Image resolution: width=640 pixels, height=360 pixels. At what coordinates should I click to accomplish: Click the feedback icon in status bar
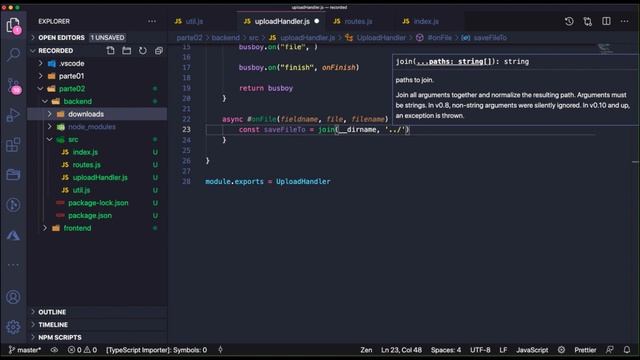click(610, 350)
